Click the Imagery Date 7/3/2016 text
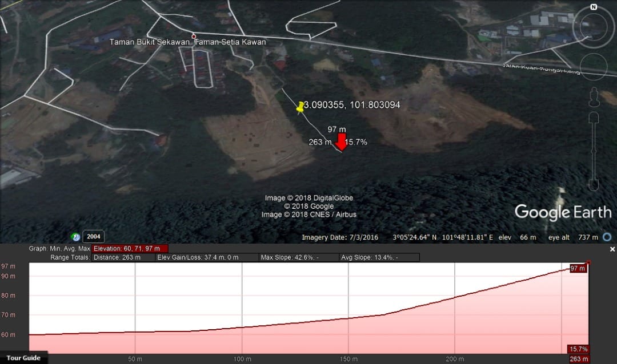This screenshot has height=364, width=617. 339,237
